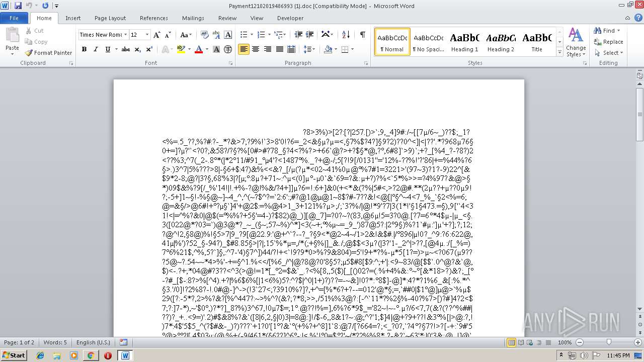Click the Character Shading icon

[216, 49]
